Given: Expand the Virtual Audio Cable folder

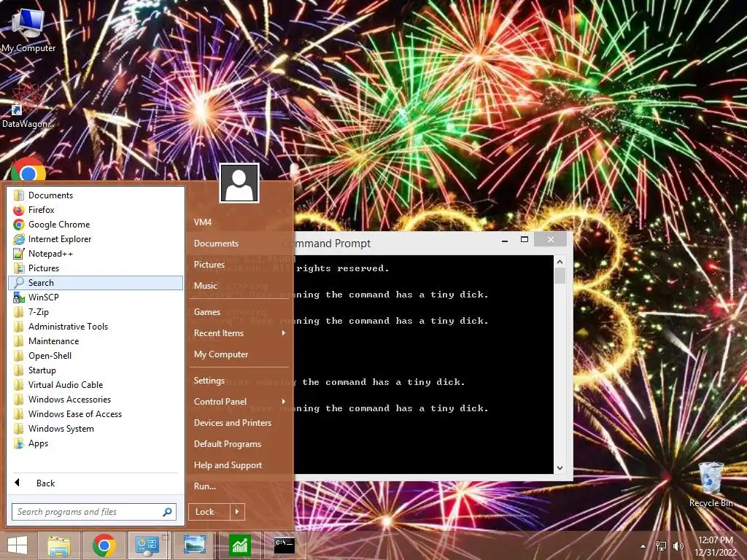Looking at the screenshot, I should [96, 385].
